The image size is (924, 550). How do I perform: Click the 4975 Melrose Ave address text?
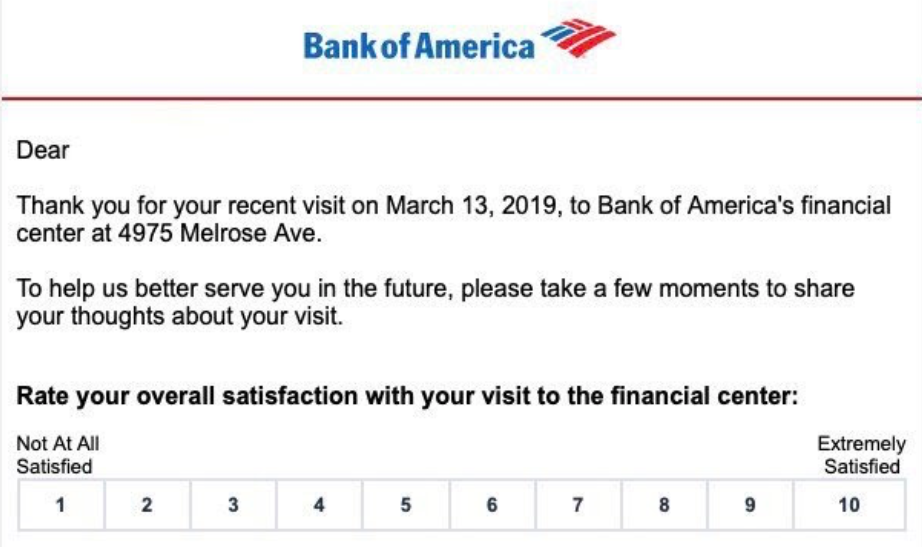[x=220, y=233]
